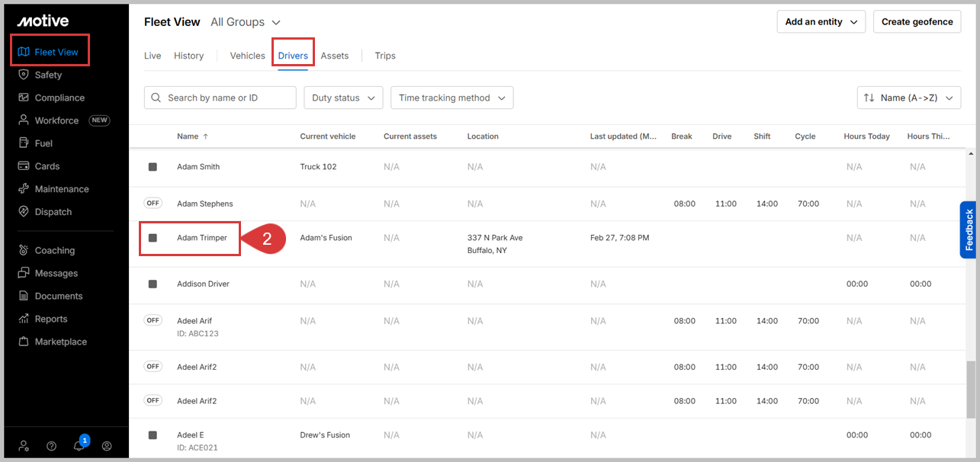Click the Fleet View page title
Screen dimensions: 980x462
pos(172,22)
